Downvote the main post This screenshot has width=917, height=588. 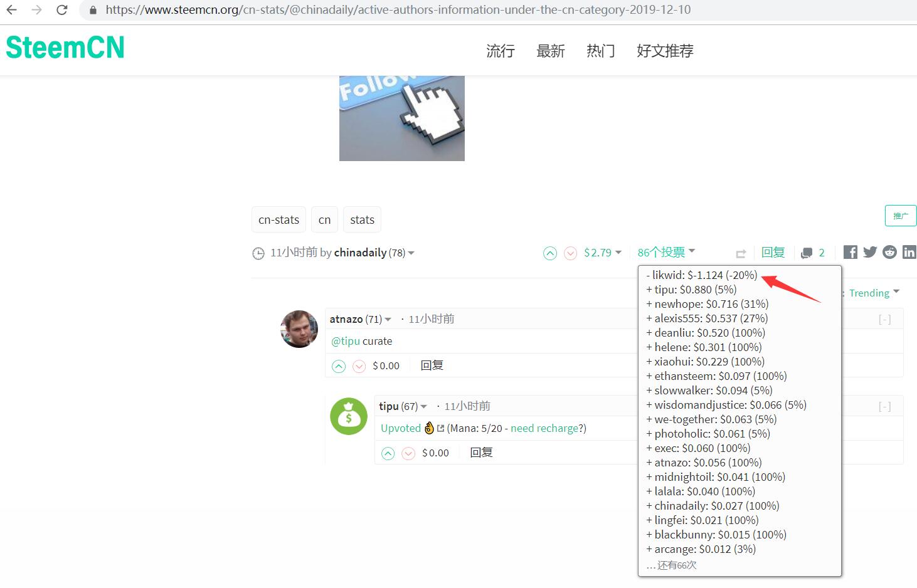point(570,253)
